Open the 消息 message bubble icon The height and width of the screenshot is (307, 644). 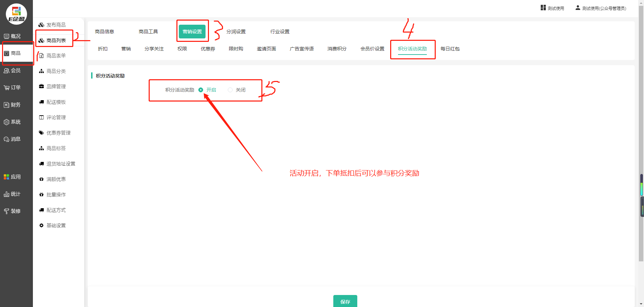[7, 139]
